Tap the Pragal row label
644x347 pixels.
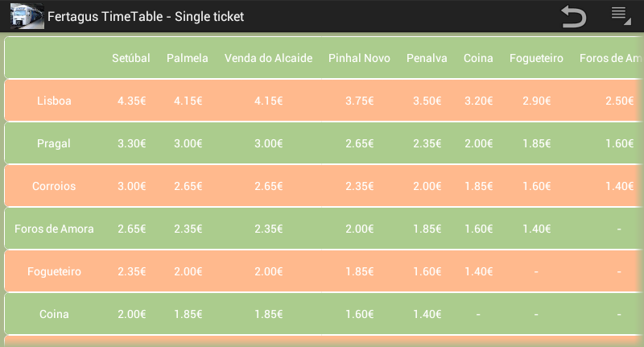[54, 143]
